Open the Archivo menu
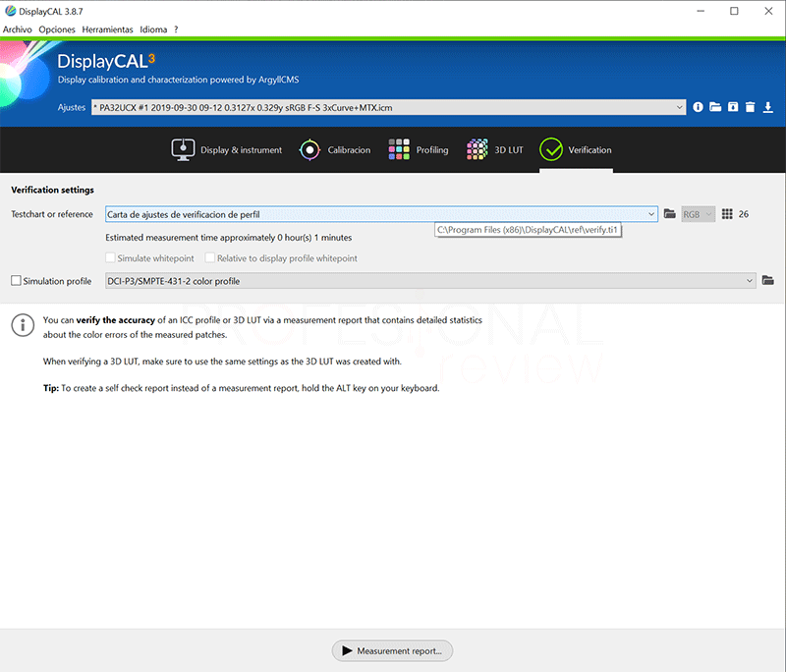Image resolution: width=786 pixels, height=672 pixels. click(x=17, y=29)
